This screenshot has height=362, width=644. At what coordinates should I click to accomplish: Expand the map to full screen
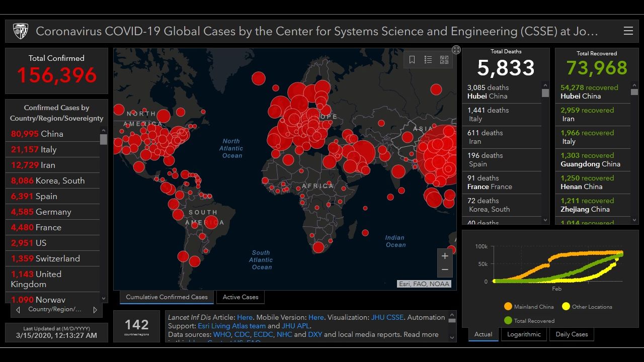tap(456, 50)
